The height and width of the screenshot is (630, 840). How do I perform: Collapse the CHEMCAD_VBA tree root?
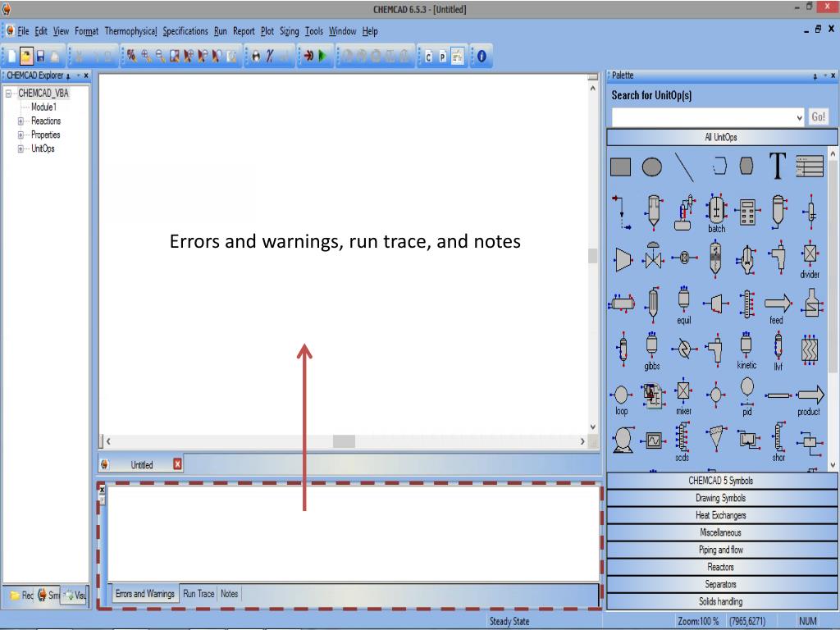pyautogui.click(x=8, y=94)
